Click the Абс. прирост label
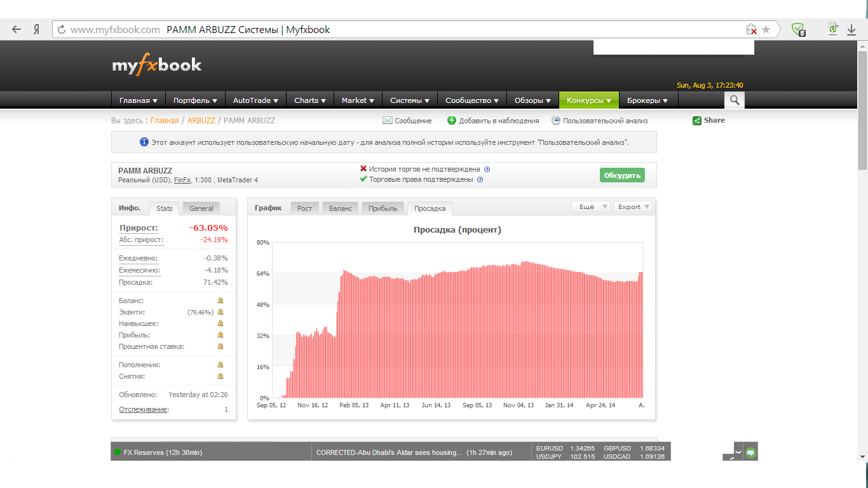 (x=141, y=240)
